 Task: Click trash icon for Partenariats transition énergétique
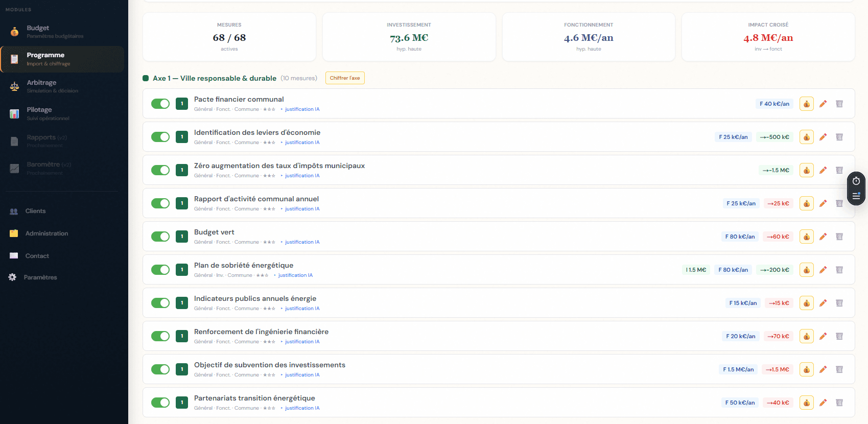839,403
